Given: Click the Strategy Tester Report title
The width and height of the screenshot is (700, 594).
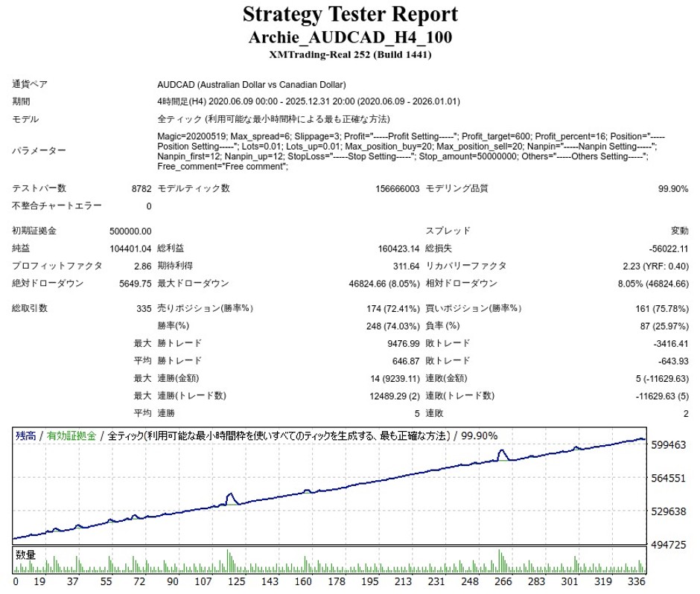Looking at the screenshot, I should pos(350,14).
